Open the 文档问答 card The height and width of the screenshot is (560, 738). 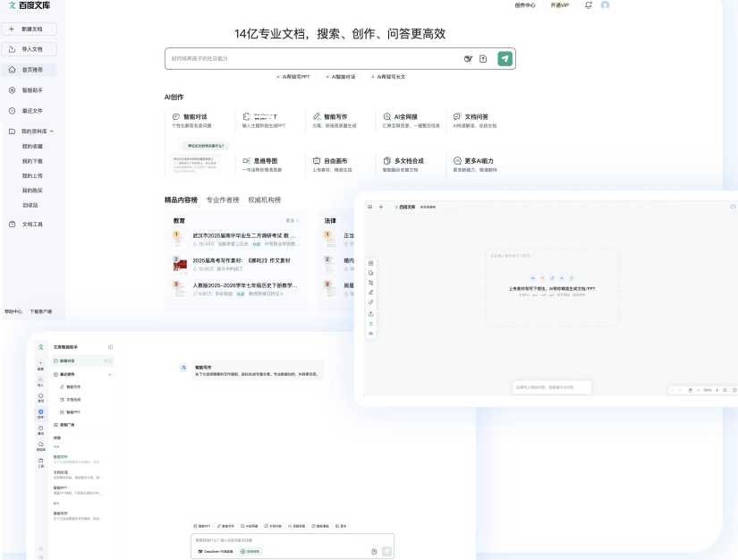tap(481, 121)
